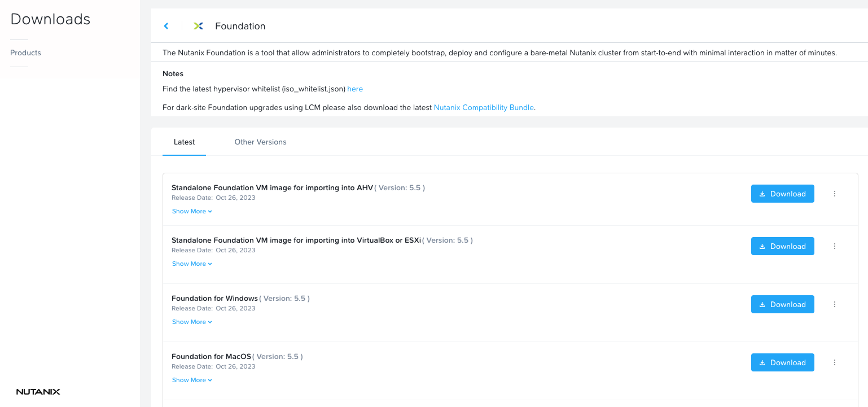Open kebab menu for Foundation for MacOS
The height and width of the screenshot is (407, 868).
835,362
